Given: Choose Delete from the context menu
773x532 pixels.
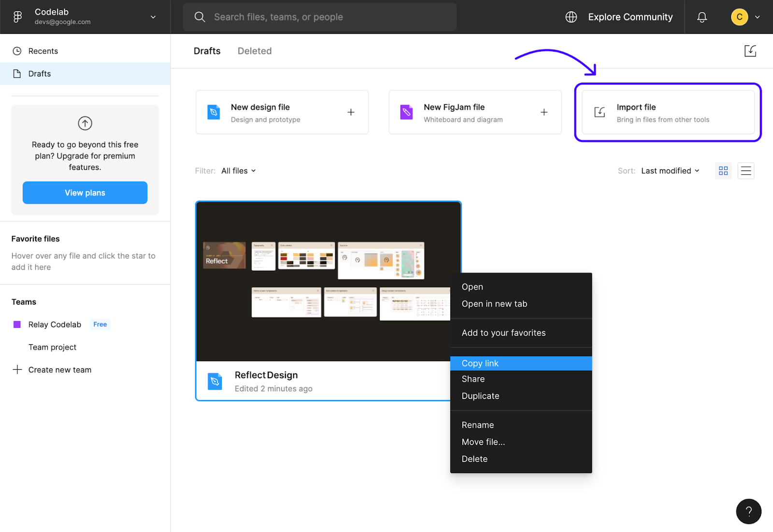Looking at the screenshot, I should coord(521,459).
